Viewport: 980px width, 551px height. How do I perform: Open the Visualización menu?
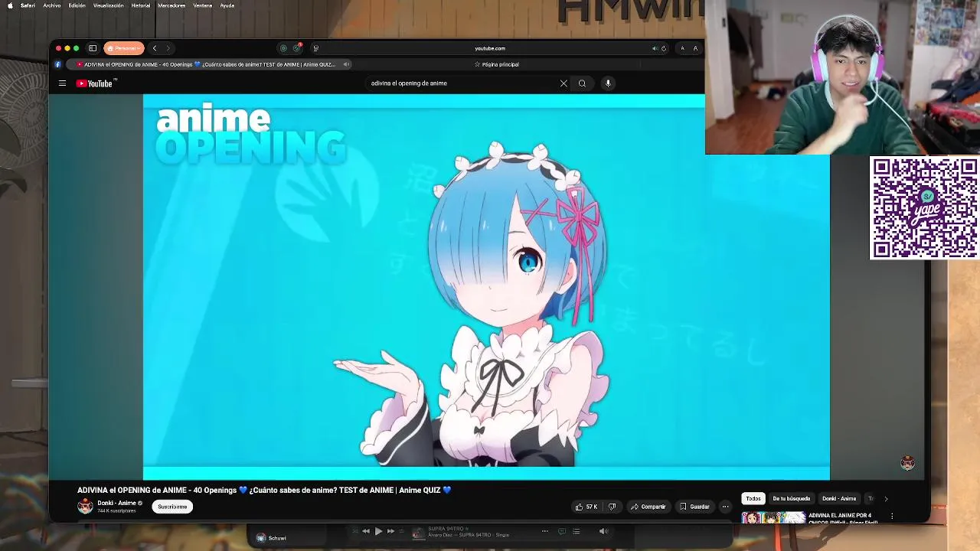[109, 5]
